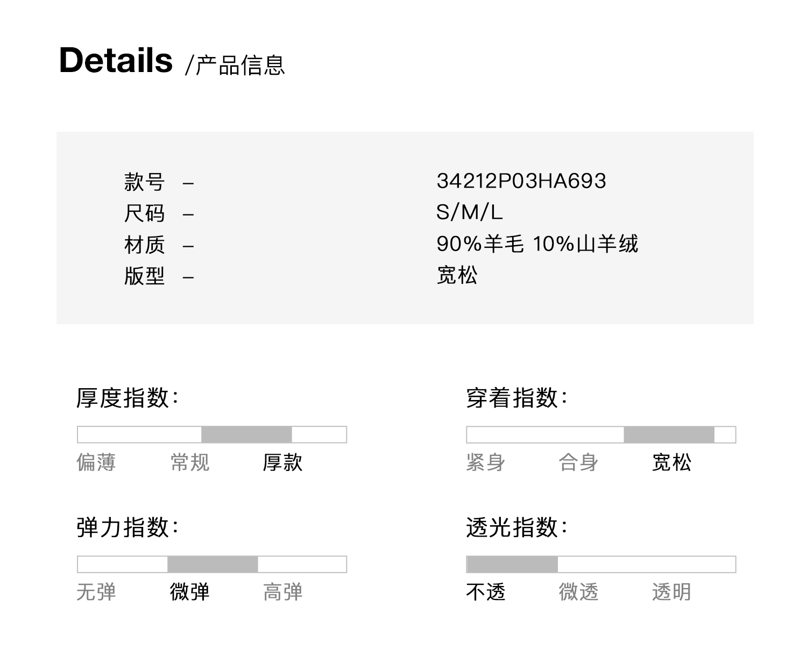
Task: Select the 紧身 fit label
Action: [x=485, y=462]
